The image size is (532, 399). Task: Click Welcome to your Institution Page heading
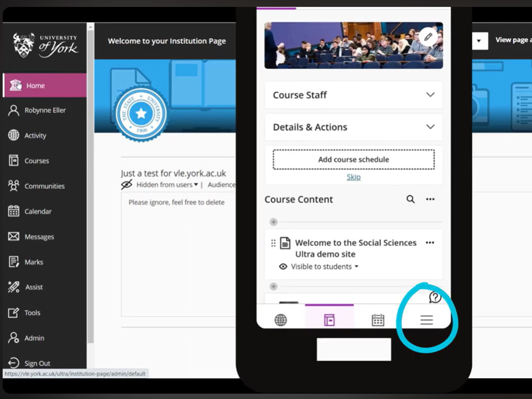[x=167, y=41]
